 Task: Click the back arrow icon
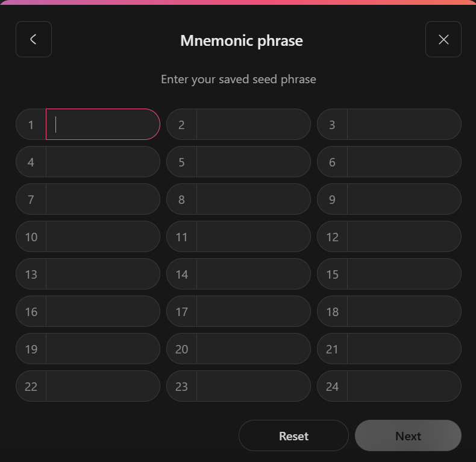coord(33,39)
